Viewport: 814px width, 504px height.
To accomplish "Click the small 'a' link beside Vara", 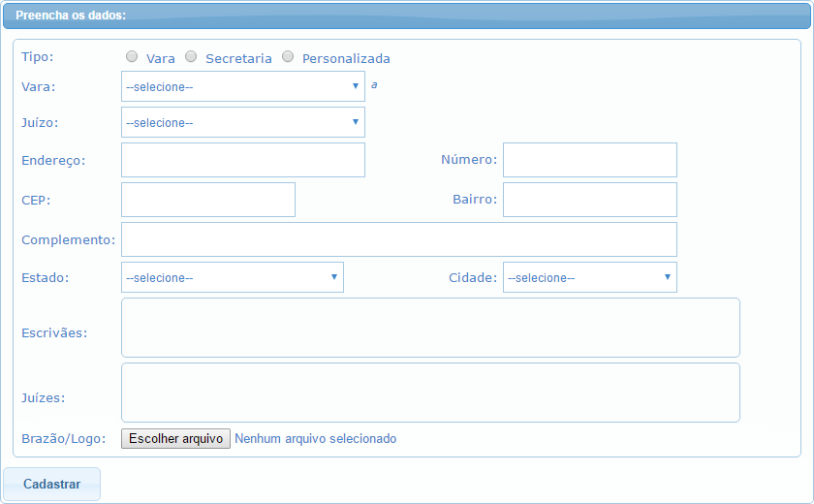I will (x=374, y=85).
